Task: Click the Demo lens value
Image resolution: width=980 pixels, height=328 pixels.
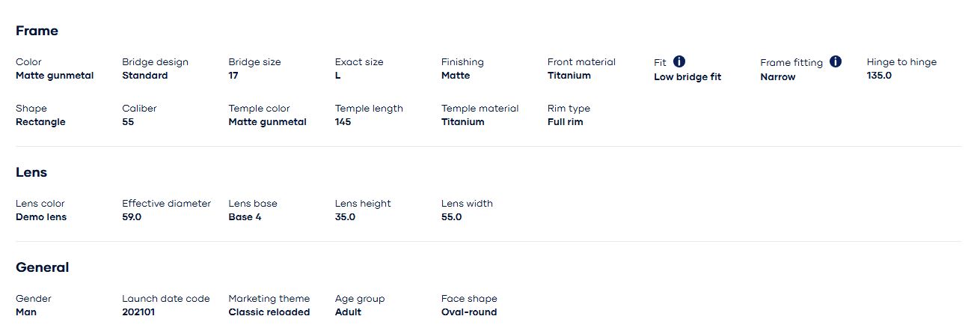Action: click(41, 217)
